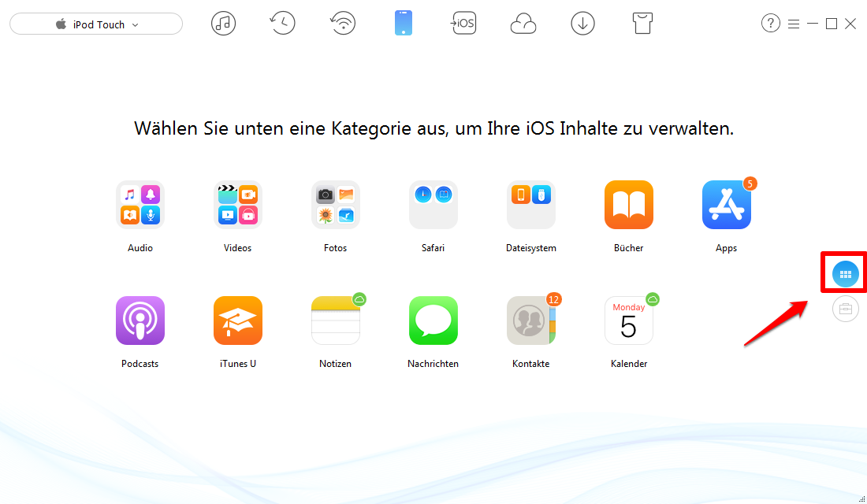This screenshot has height=504, width=867.
Task: Open the iPod Touch device dropdown
Action: (x=96, y=24)
